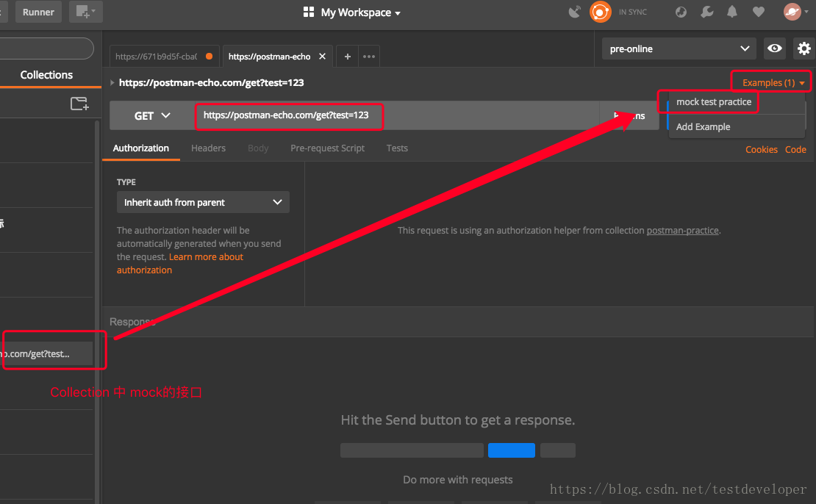816x504 pixels.
Task: Open the Examples (1) dropdown
Action: pos(773,83)
